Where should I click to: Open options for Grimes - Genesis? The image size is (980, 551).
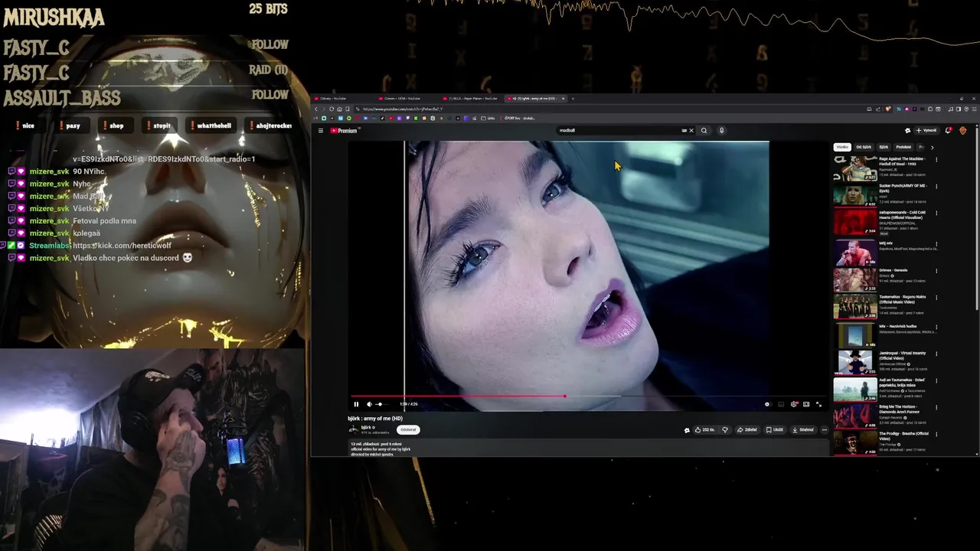(936, 271)
